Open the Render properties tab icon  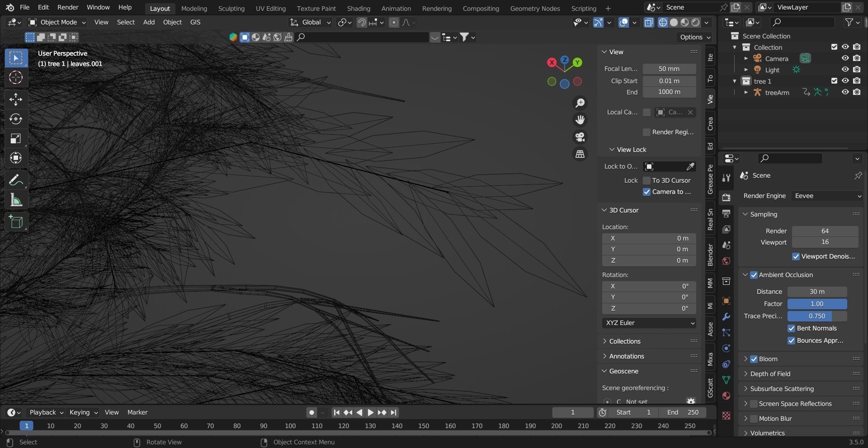pos(726,198)
